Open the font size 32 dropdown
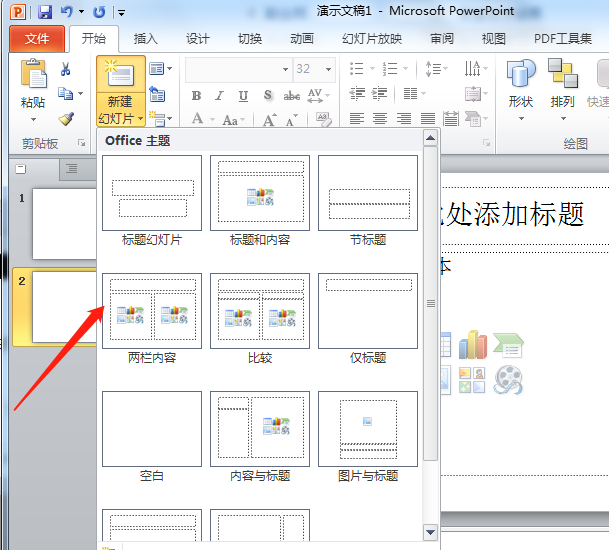 [x=329, y=70]
